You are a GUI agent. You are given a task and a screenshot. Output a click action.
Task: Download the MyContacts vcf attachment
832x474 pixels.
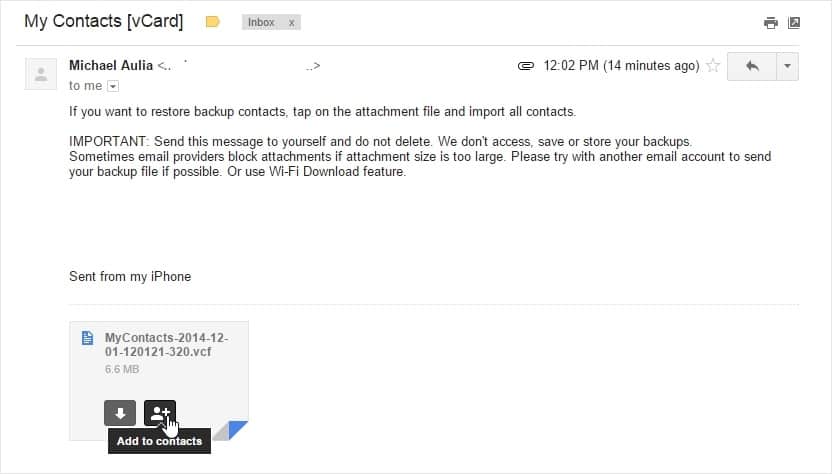tap(120, 413)
